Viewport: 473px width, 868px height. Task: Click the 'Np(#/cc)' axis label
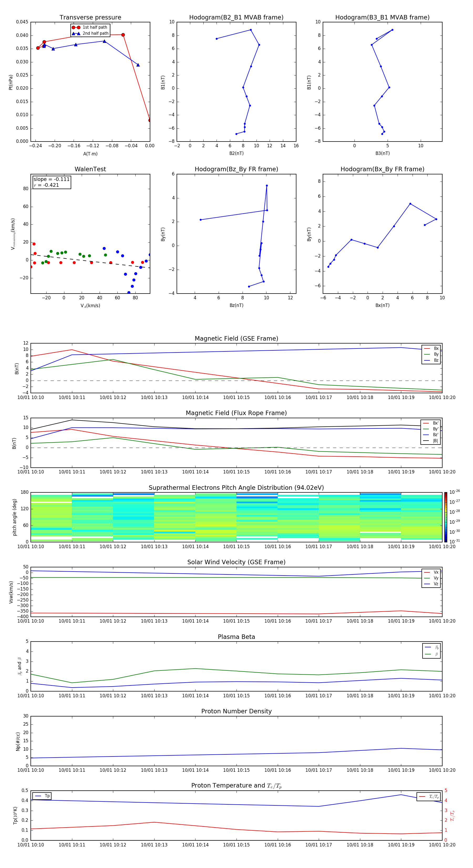[x=18, y=741]
